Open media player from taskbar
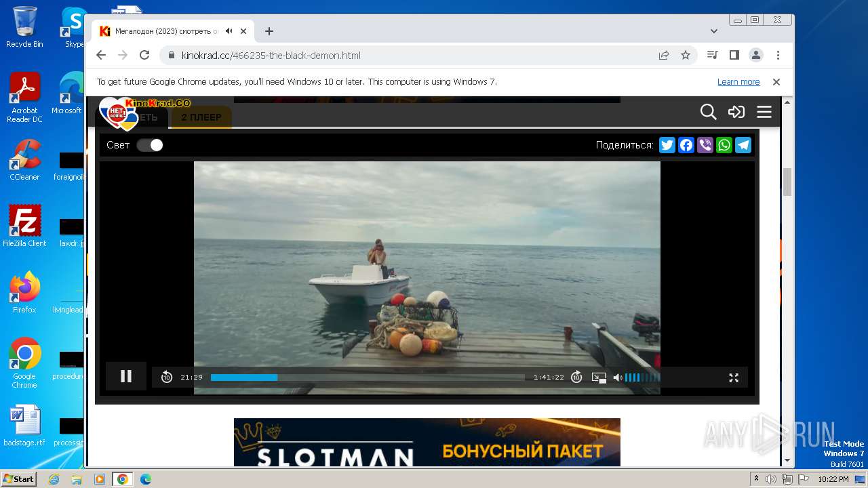The height and width of the screenshot is (488, 868). [100, 479]
